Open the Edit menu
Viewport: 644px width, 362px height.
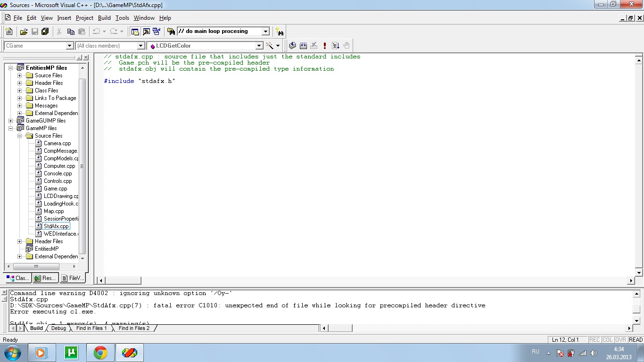tap(32, 18)
